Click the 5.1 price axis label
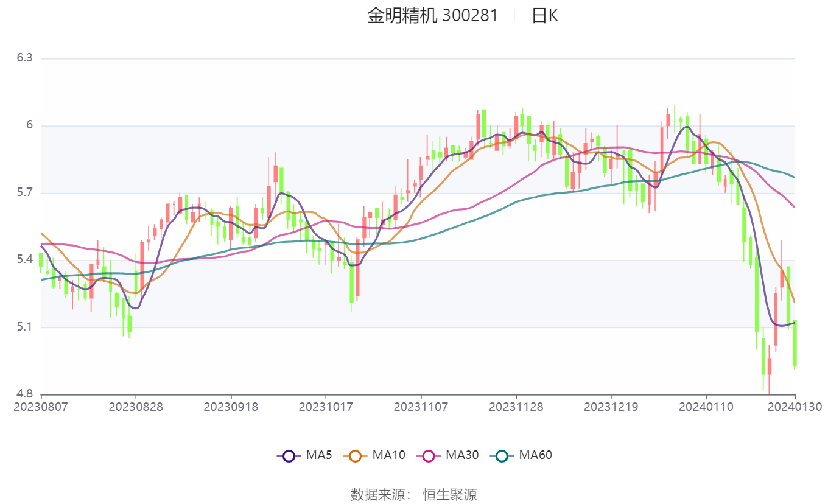 coord(24,327)
